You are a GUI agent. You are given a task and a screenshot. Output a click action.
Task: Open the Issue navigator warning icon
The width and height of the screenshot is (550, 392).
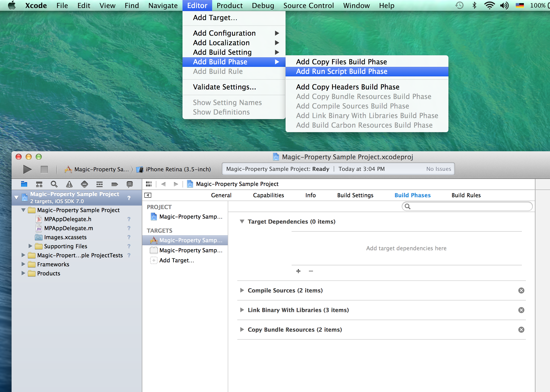click(x=69, y=184)
